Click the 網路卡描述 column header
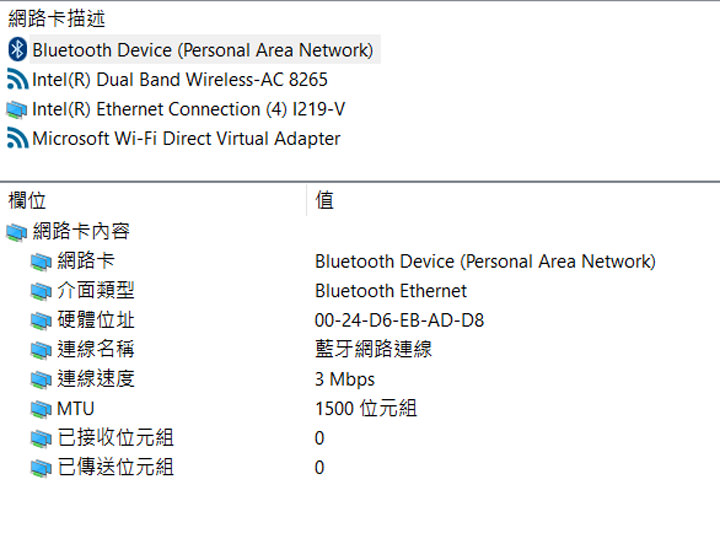720x544 pixels. [57, 19]
